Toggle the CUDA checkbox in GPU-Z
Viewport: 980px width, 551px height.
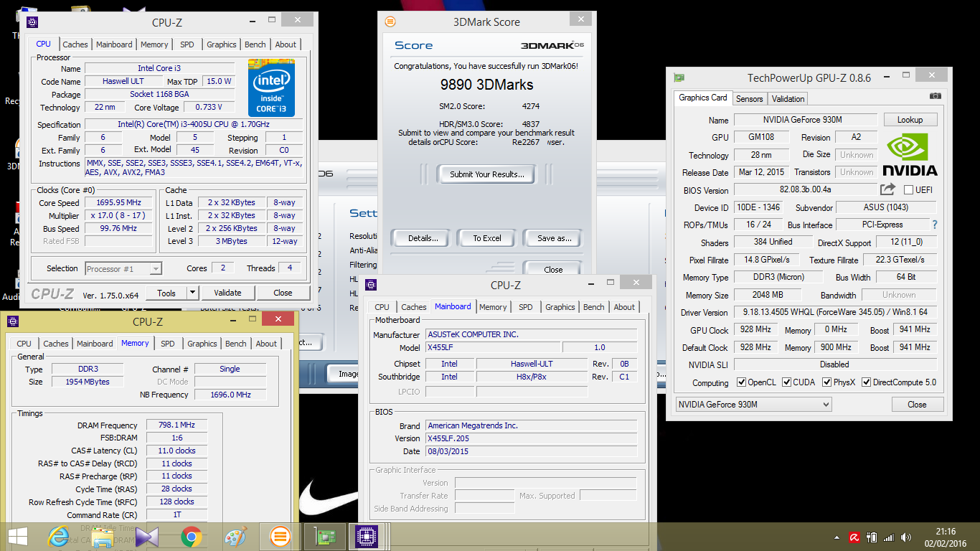point(787,382)
